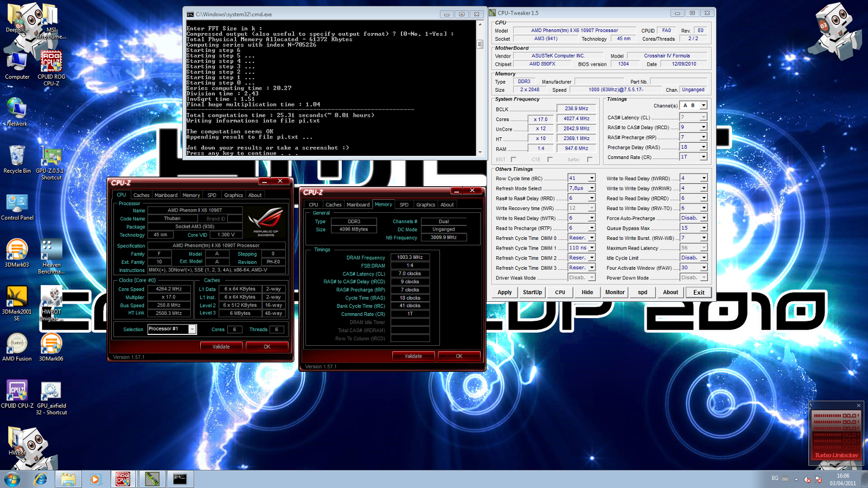Open Queue Bypass Max dropdown
Viewport: 868px width, 488px height.
tap(704, 228)
